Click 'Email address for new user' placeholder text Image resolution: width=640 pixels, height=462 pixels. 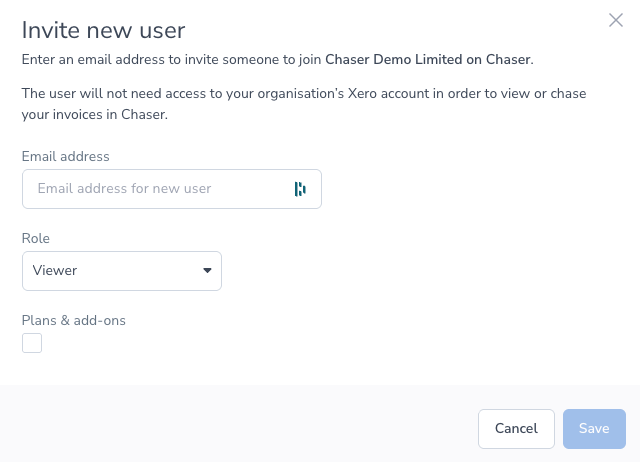pyautogui.click(x=124, y=189)
